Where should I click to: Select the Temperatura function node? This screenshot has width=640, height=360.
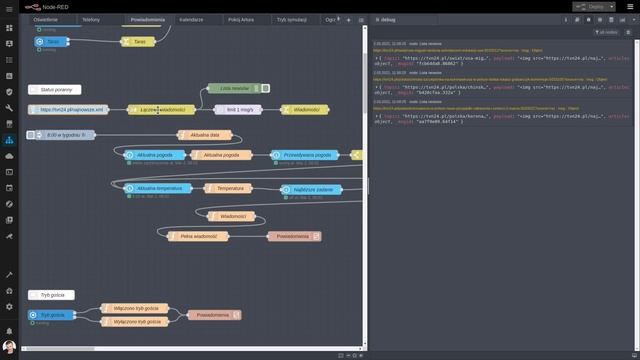228,188
